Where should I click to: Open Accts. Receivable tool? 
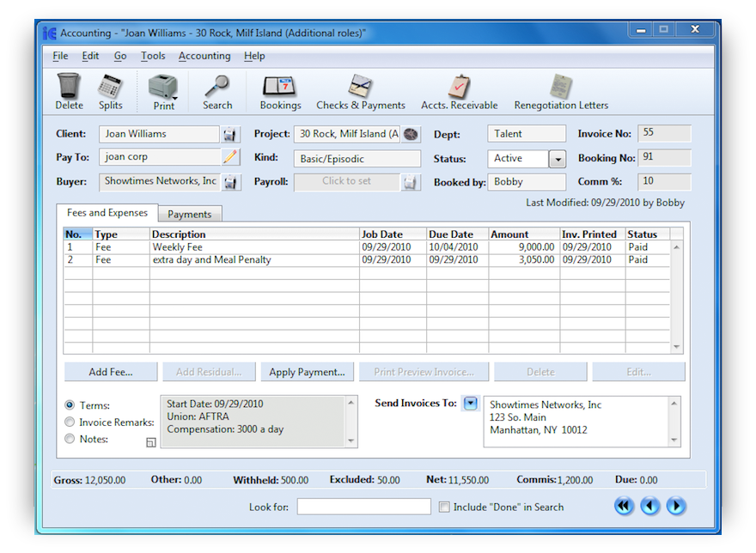459,87
